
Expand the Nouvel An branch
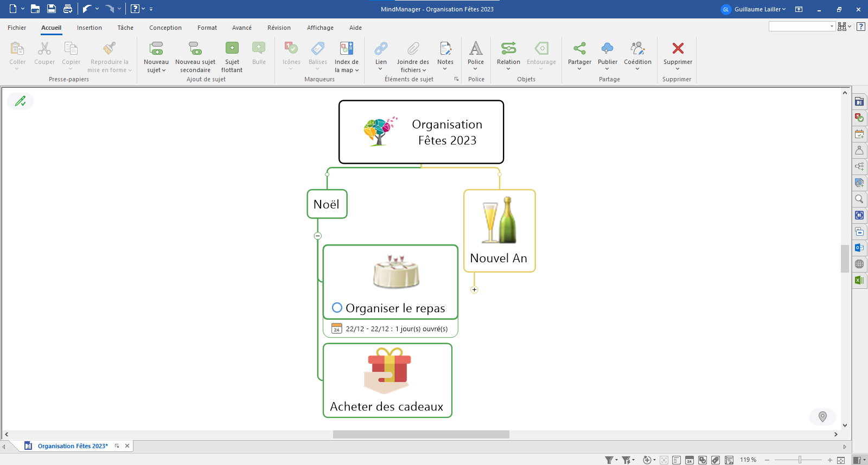tap(474, 289)
